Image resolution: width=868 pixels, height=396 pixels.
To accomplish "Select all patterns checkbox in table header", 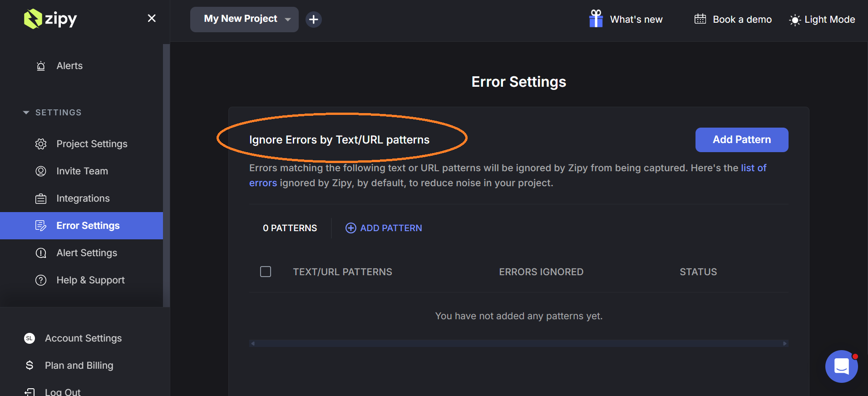I will pos(266,272).
